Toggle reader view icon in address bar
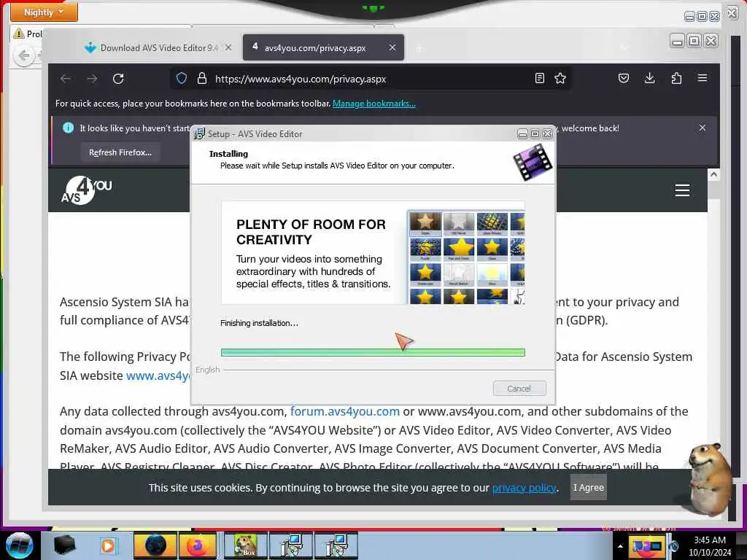 tap(539, 79)
